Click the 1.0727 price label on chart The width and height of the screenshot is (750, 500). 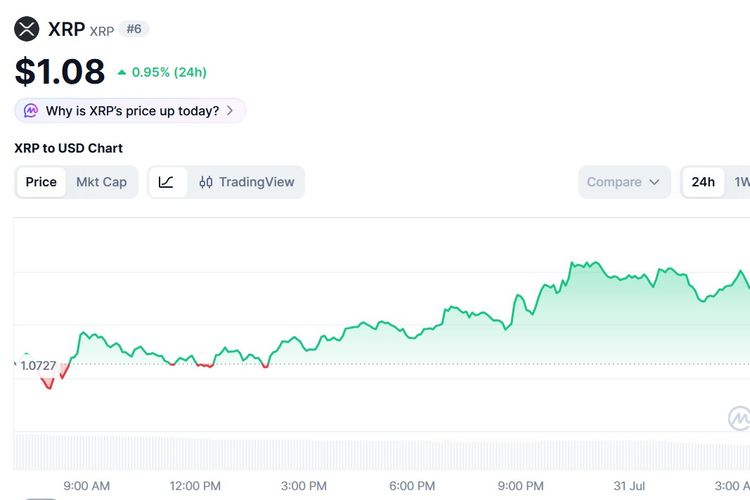(38, 366)
